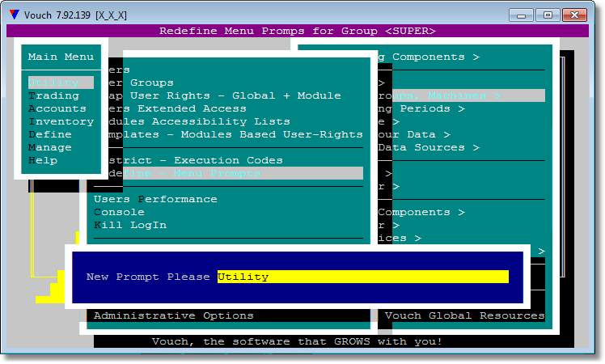The image size is (605, 364).
Task: Expand the Data > submenu entry
Action: point(414,134)
